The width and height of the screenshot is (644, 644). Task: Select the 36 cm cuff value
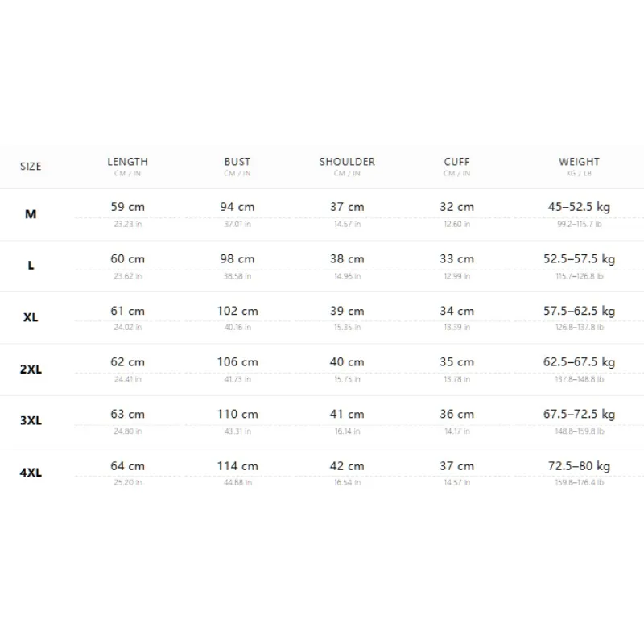coord(456,414)
